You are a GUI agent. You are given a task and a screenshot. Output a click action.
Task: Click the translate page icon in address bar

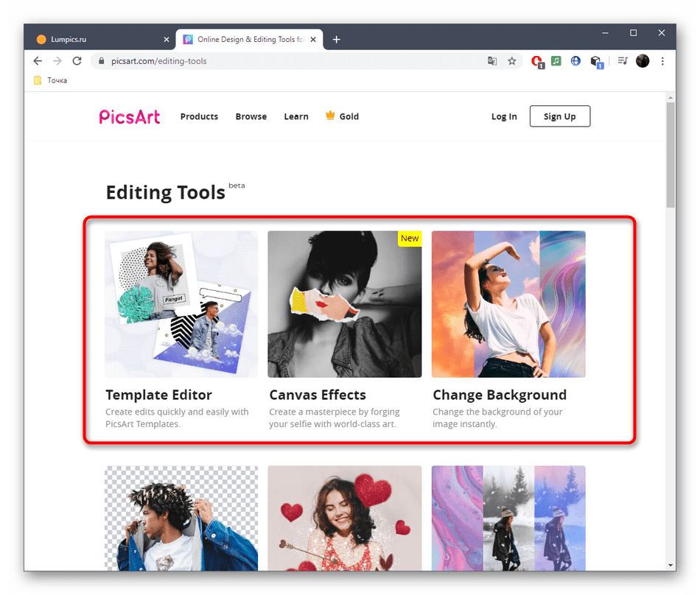(492, 61)
